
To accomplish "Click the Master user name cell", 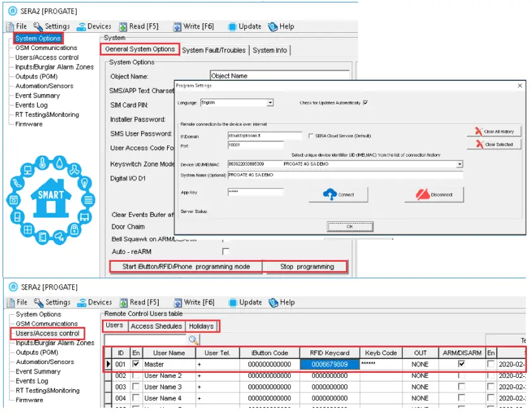I will (169, 364).
